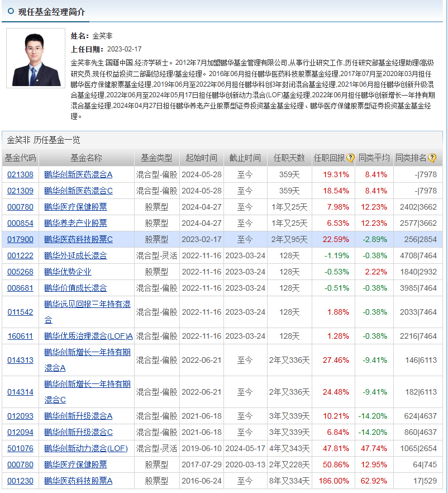Screen dimensions: 448x493
Task: Click the 金笑非 历任基金一览 heading
Action: coord(44,140)
